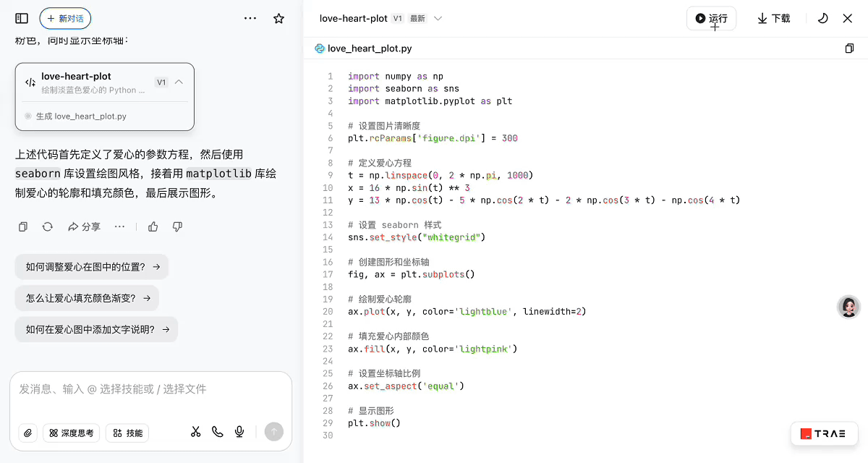This screenshot has height=463, width=868.
Task: Start a voice call with phone icon
Action: 218,432
